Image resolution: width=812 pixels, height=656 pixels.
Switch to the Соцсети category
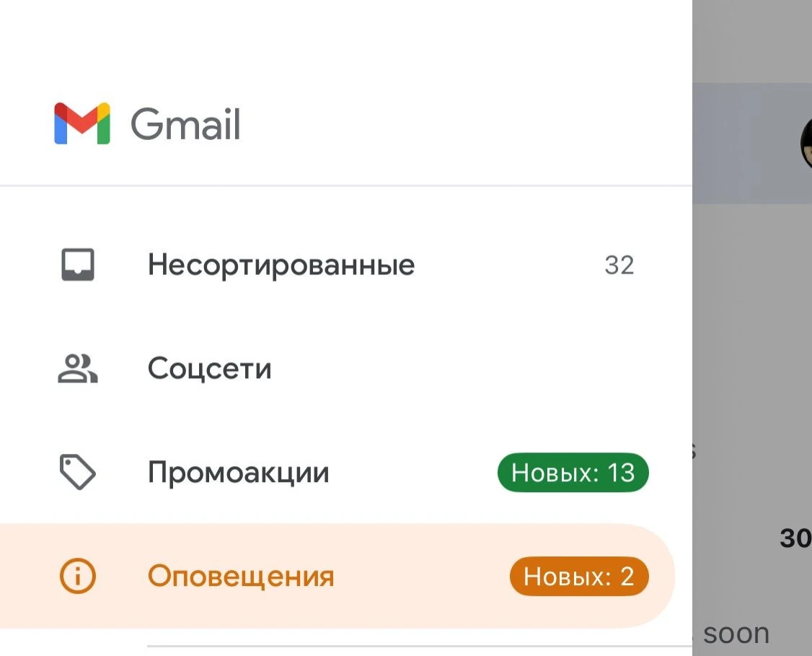click(209, 368)
